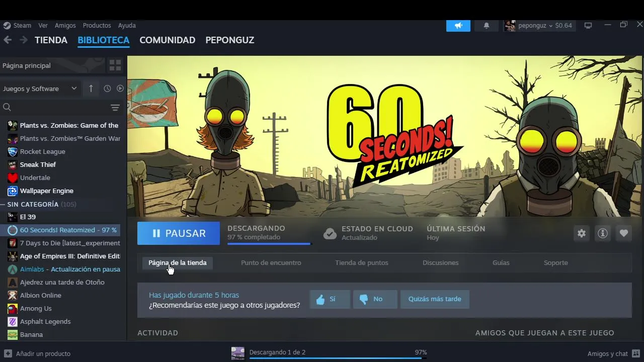Open Página de la tienda link
The image size is (644, 362).
tap(178, 262)
